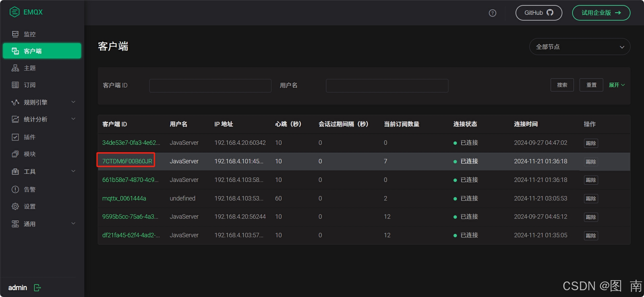Open the 告警 menu item
Screen dimensions: 644x297
(x=42, y=189)
